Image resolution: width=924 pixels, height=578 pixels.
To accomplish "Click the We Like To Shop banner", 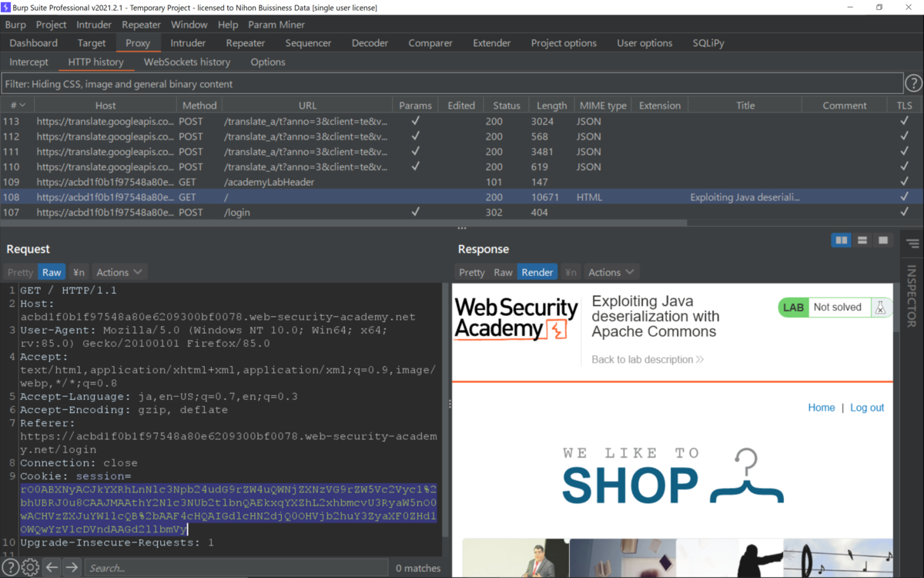I will (672, 475).
